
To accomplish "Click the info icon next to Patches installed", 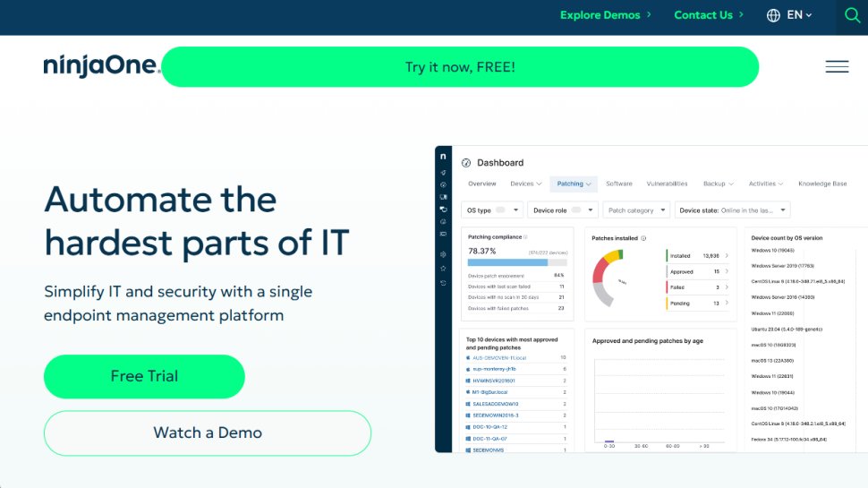I will pos(643,238).
